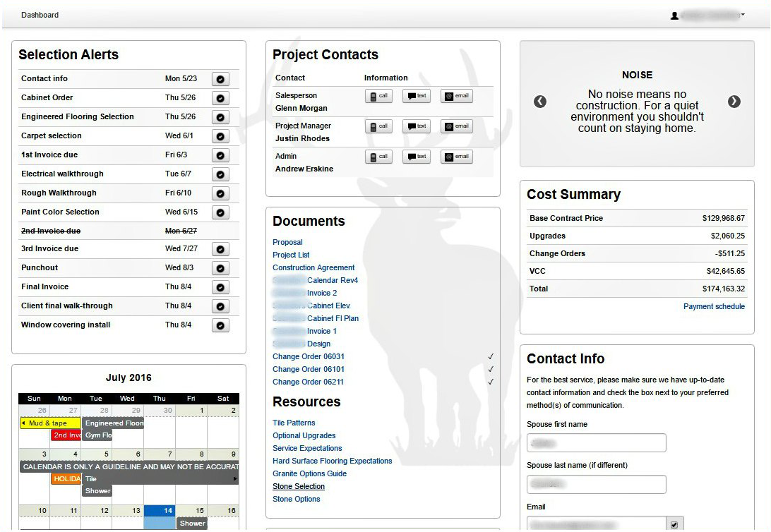Email salesperson Glenn Morgan
Image resolution: width=771 pixels, height=532 pixels.
tap(456, 96)
